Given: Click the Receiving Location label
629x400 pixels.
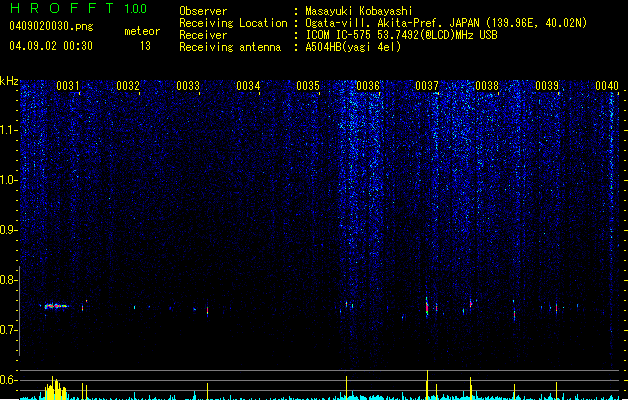Looking at the screenshot, I should point(233,23).
